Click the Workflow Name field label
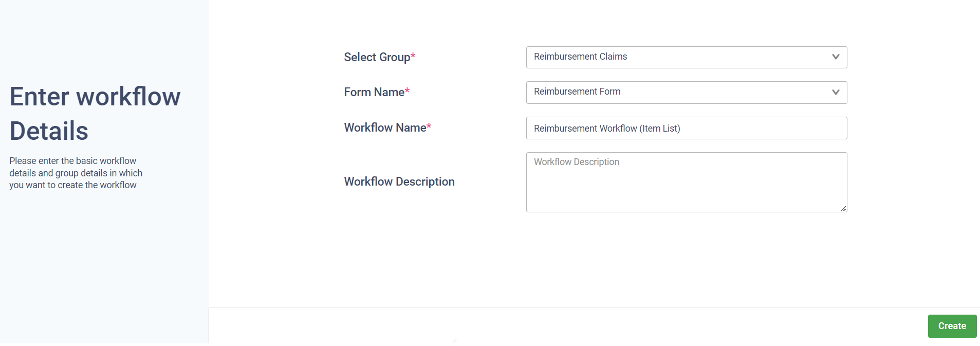 click(x=385, y=128)
